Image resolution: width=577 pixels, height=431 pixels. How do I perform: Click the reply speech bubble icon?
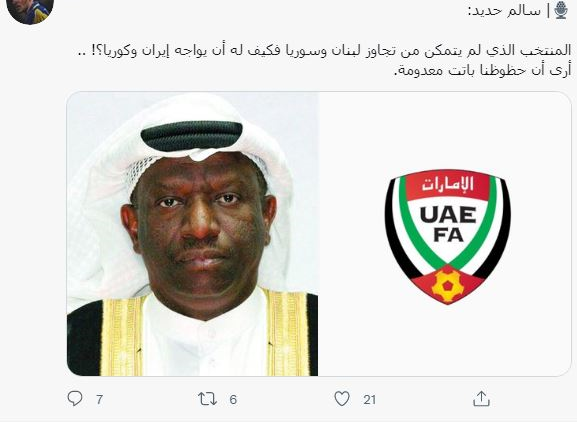tap(75, 399)
